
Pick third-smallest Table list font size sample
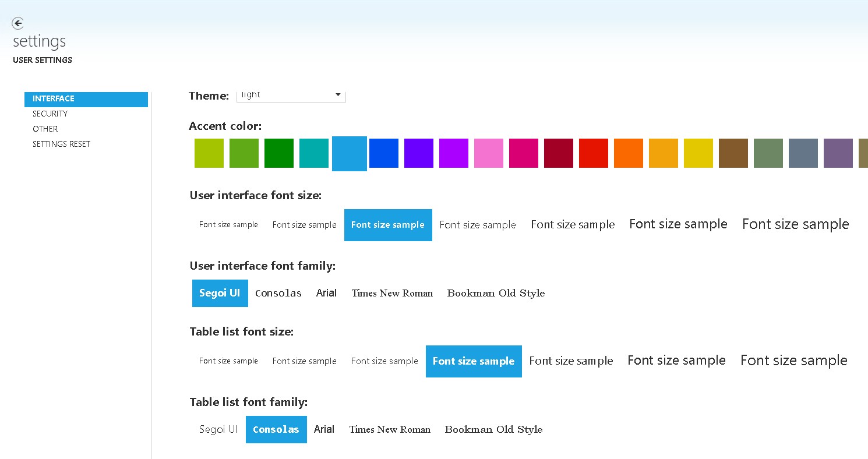tap(384, 361)
